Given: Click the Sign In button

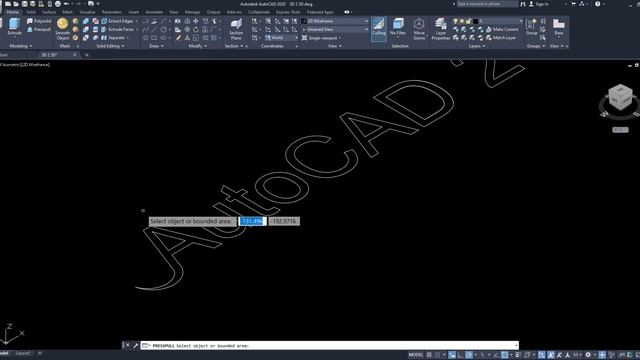Looking at the screenshot, I should click(539, 4).
